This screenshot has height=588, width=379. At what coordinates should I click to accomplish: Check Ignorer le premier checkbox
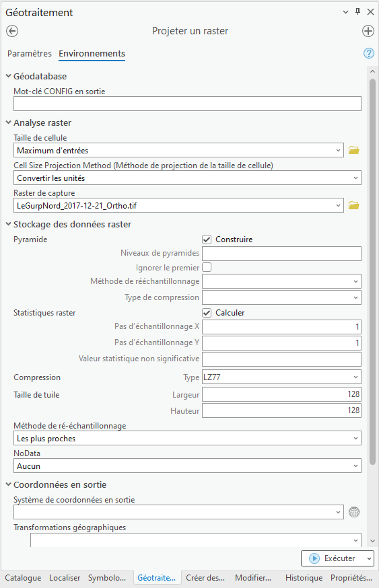click(207, 267)
